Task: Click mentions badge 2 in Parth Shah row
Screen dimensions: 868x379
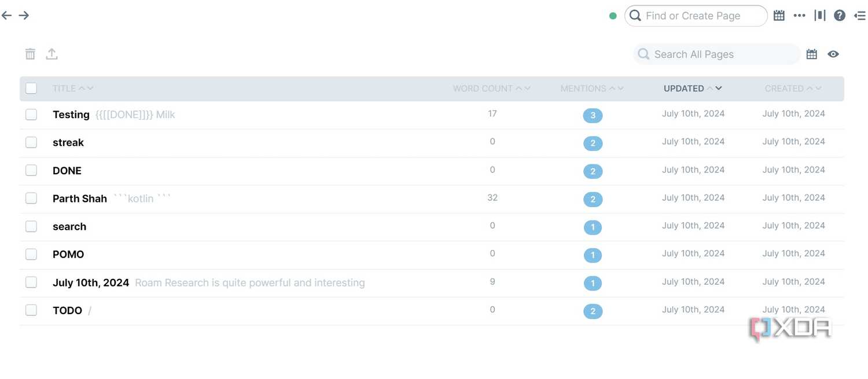Action: (593, 200)
